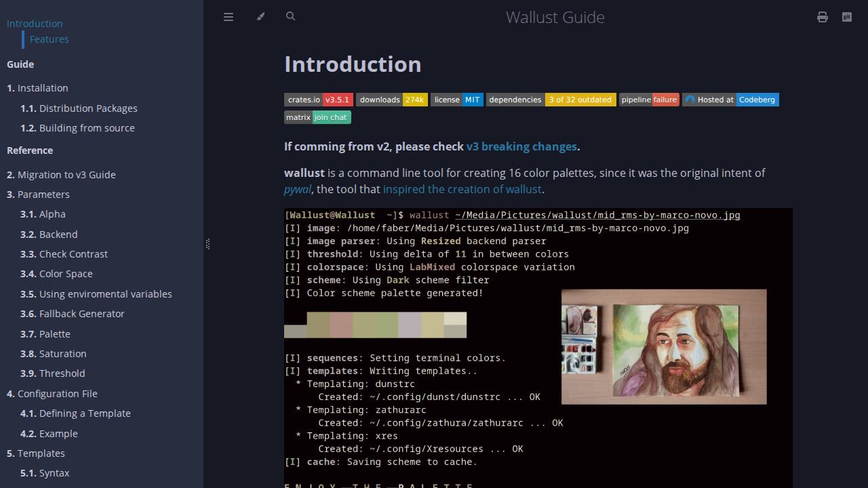
Task: Click the license MIT badge
Action: 457,100
